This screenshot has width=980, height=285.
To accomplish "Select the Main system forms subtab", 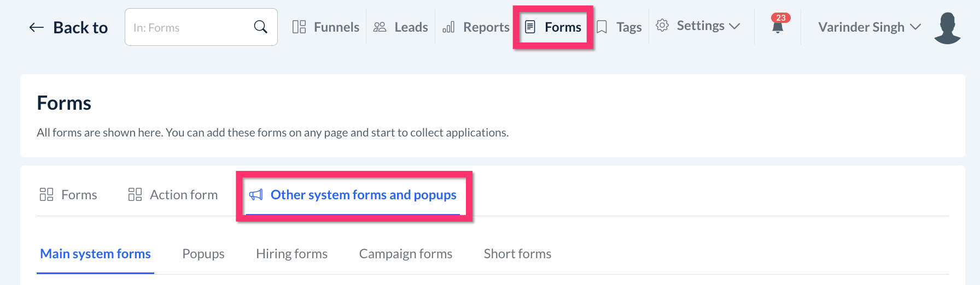I will point(95,254).
